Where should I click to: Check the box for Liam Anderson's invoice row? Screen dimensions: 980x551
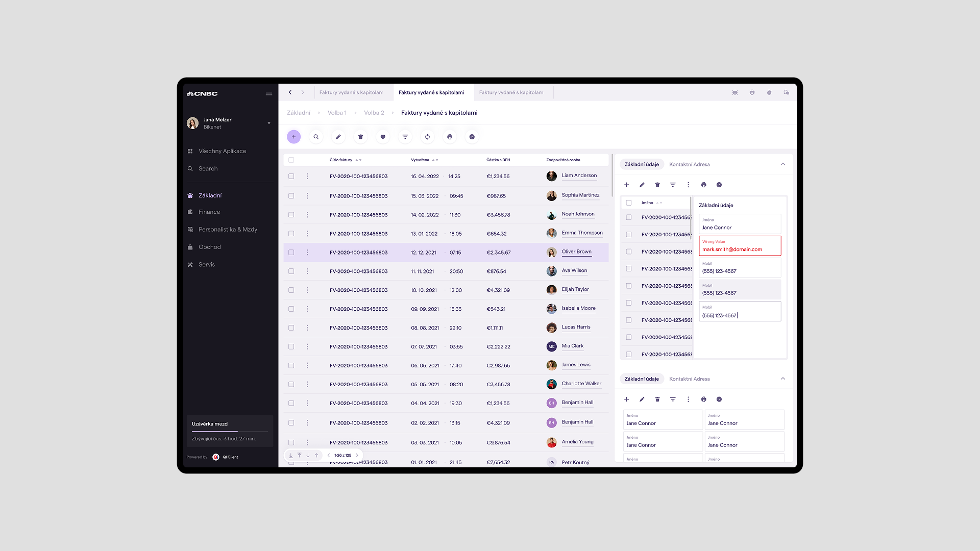(291, 177)
